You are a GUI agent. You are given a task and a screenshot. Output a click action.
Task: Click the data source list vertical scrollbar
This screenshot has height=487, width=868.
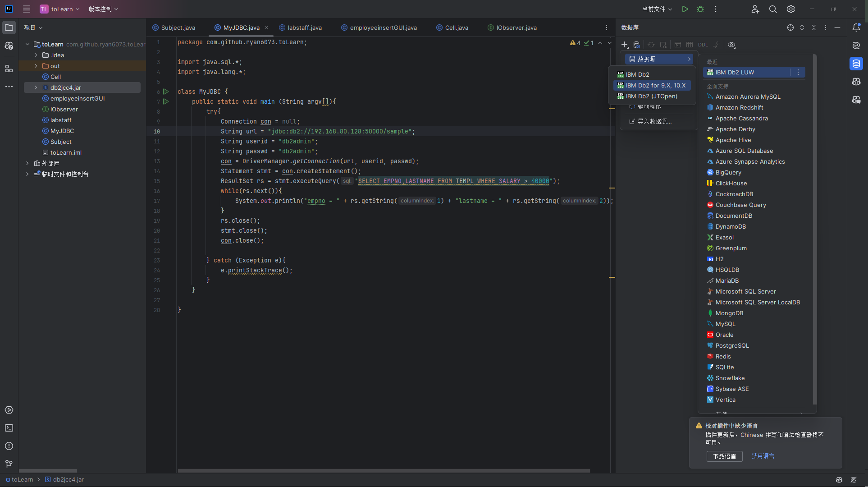814,230
